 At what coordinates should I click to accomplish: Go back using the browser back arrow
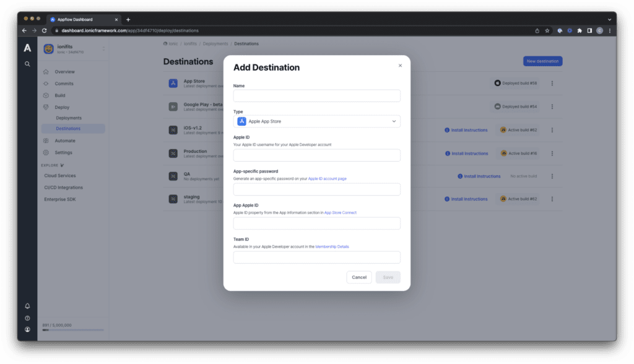point(24,31)
